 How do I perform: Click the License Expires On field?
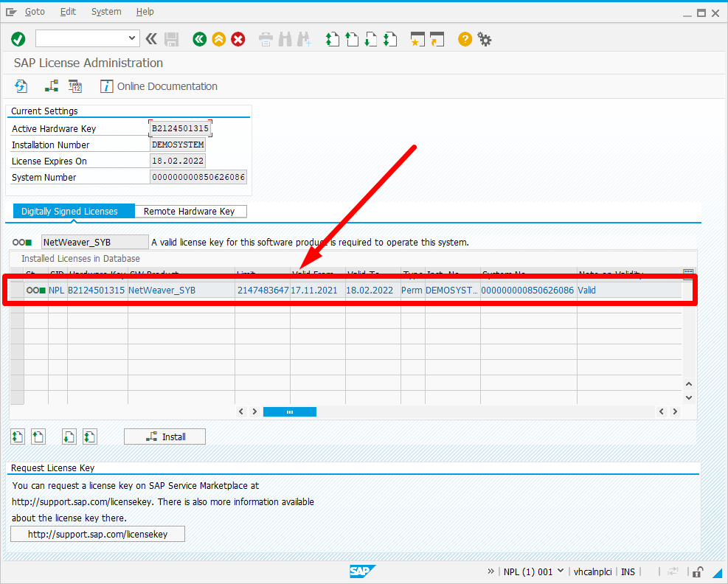178,161
